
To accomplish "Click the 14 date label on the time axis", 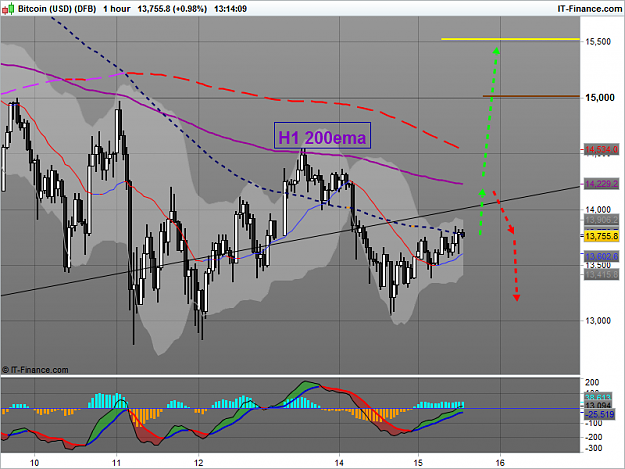I will tap(339, 463).
